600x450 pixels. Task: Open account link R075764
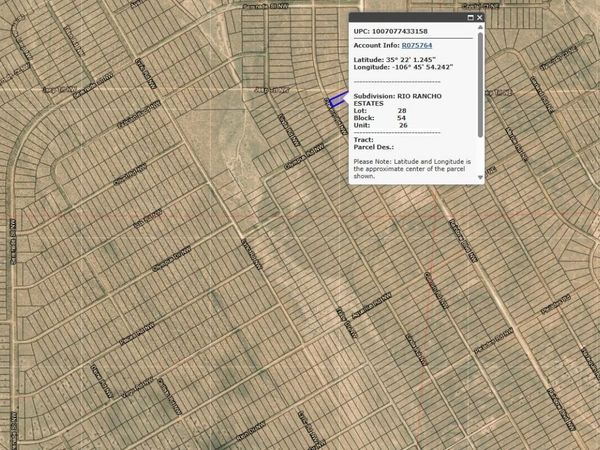point(417,45)
